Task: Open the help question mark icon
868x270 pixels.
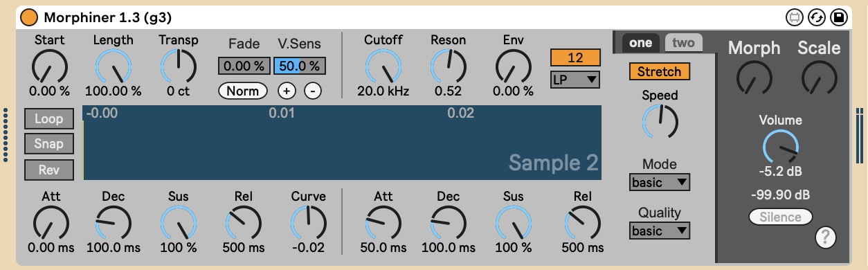Action: point(826,237)
